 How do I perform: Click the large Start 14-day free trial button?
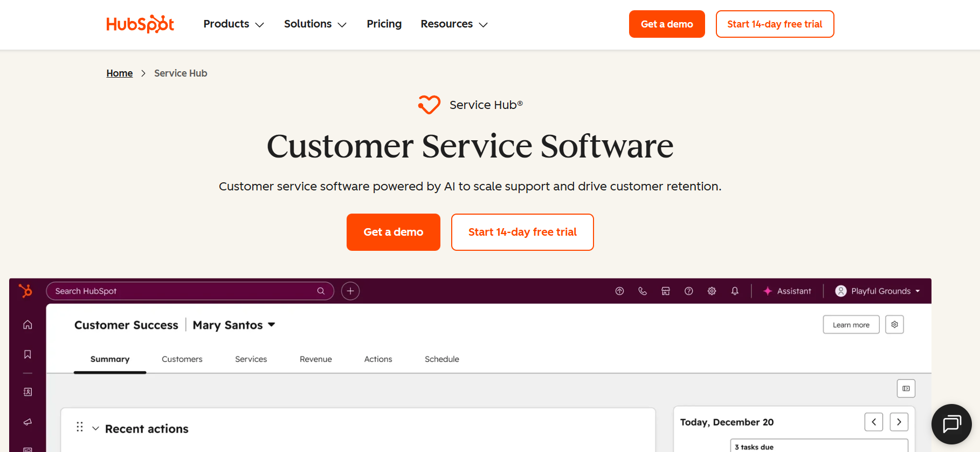pos(522,232)
